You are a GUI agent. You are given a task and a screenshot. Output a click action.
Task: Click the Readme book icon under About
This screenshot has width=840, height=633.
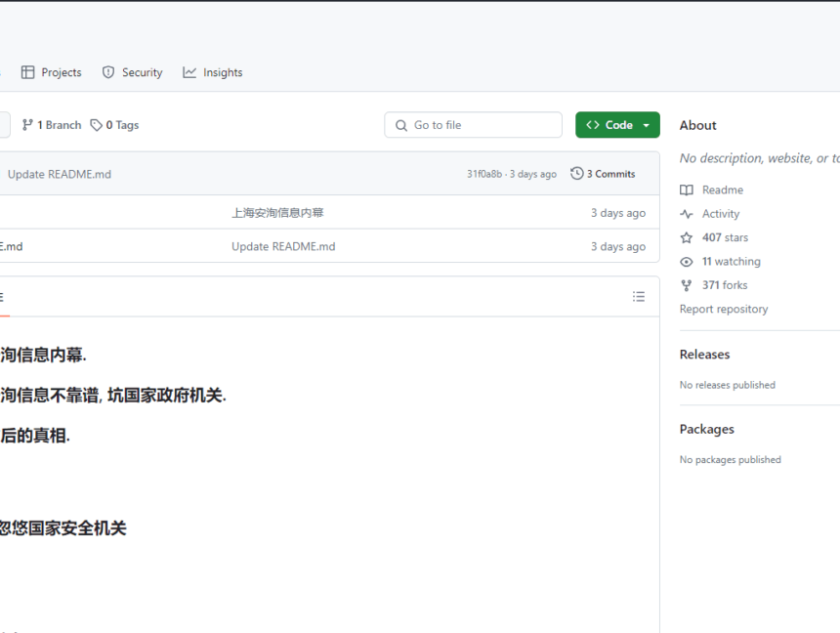[685, 189]
